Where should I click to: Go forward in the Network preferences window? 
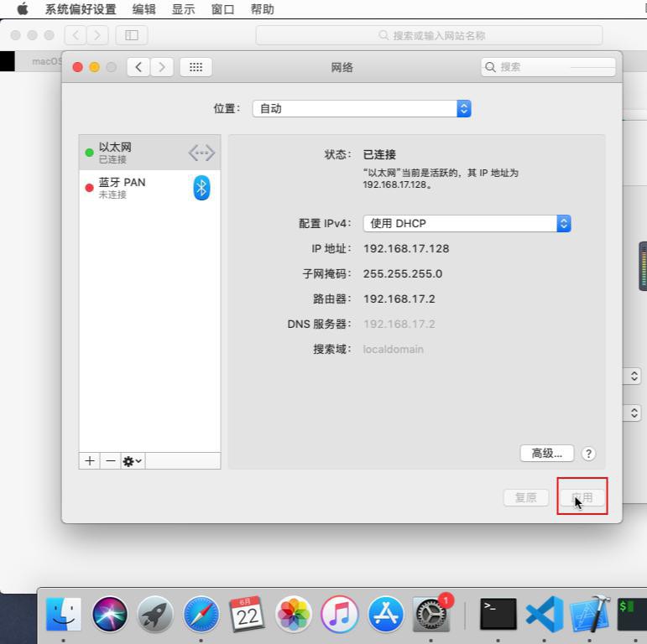point(162,67)
